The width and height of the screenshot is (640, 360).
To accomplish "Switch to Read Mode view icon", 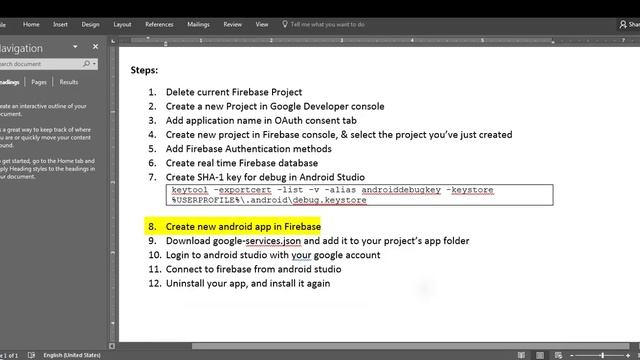I will (521, 356).
